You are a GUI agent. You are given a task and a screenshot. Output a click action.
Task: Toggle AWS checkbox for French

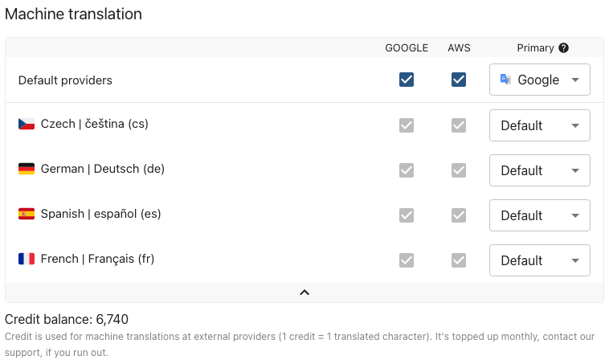[x=459, y=260]
